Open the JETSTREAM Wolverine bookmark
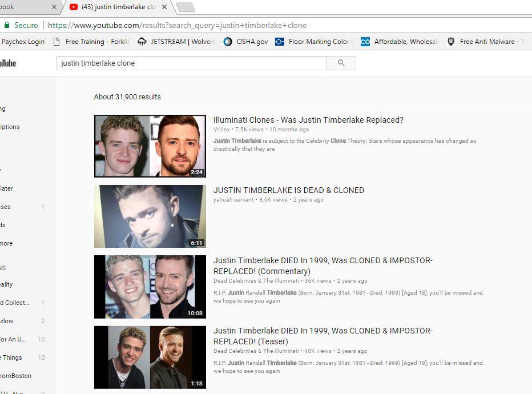This screenshot has width=532, height=394. (178, 42)
